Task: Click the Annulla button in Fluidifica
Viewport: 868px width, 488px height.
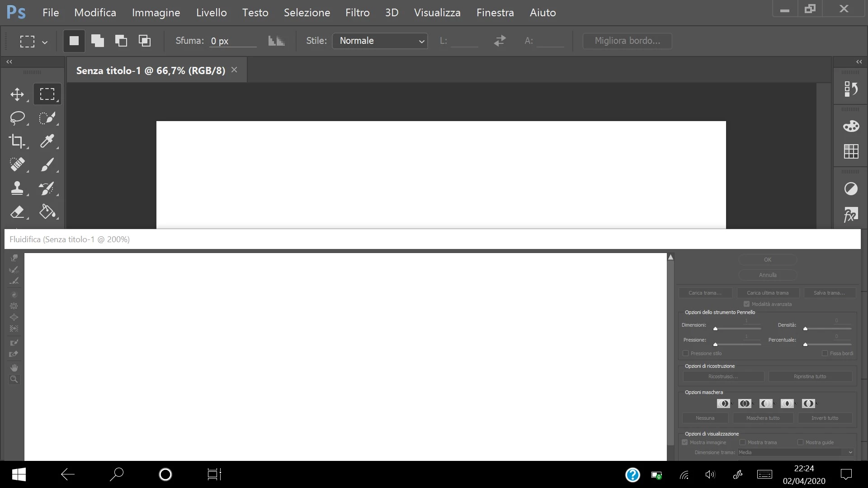Action: [768, 275]
